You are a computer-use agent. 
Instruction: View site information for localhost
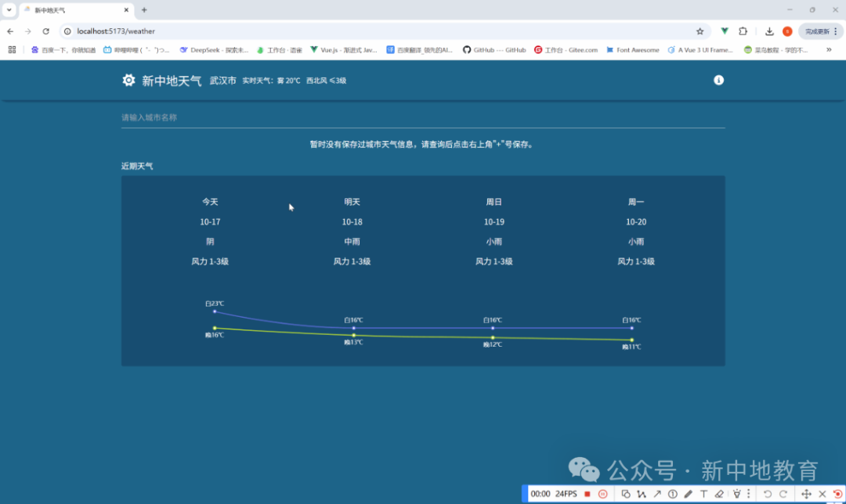[x=67, y=31]
